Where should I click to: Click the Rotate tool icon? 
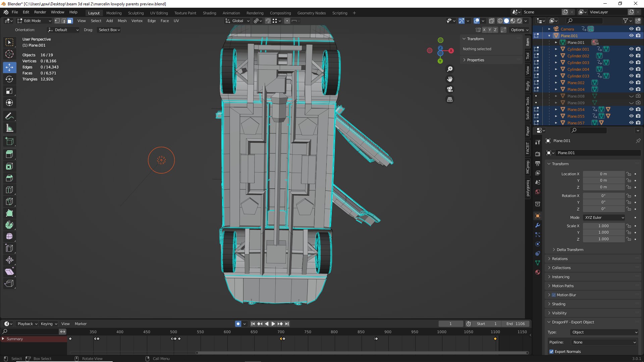(9, 79)
